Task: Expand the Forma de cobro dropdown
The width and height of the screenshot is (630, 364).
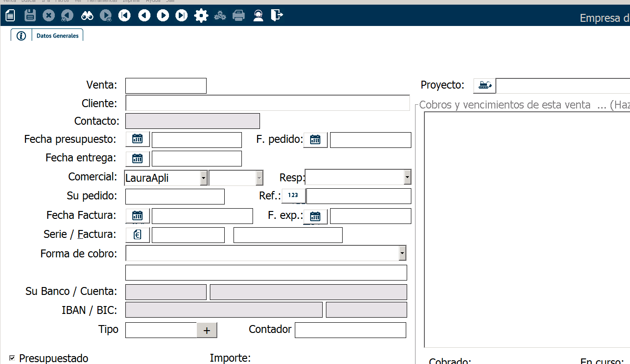Action: 402,253
